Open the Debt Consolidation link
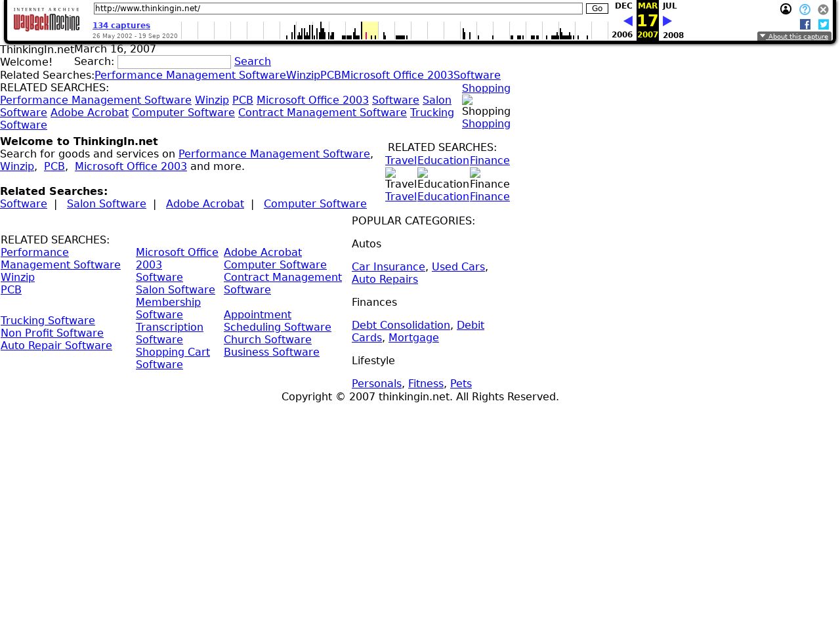The width and height of the screenshot is (840, 630). click(400, 325)
